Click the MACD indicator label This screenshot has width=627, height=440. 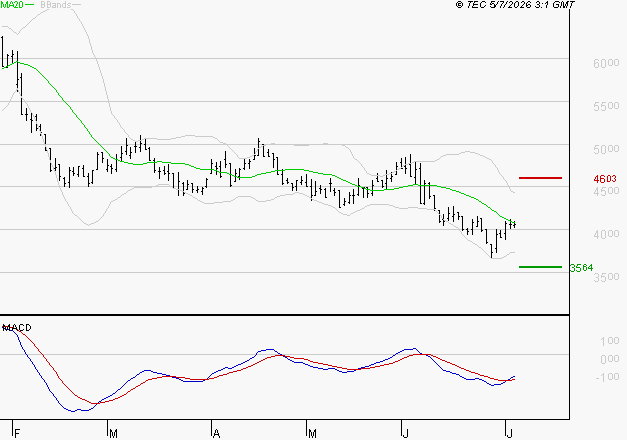pos(17,328)
